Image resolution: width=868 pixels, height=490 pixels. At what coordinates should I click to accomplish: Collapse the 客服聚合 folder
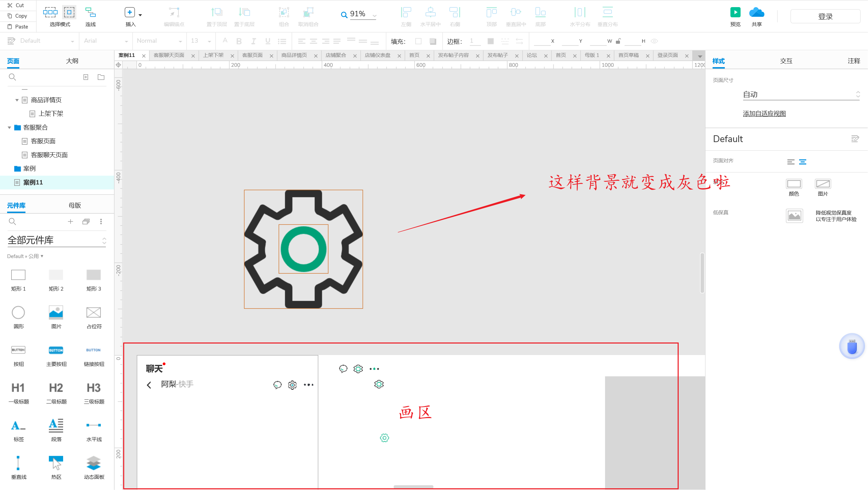[x=10, y=128]
